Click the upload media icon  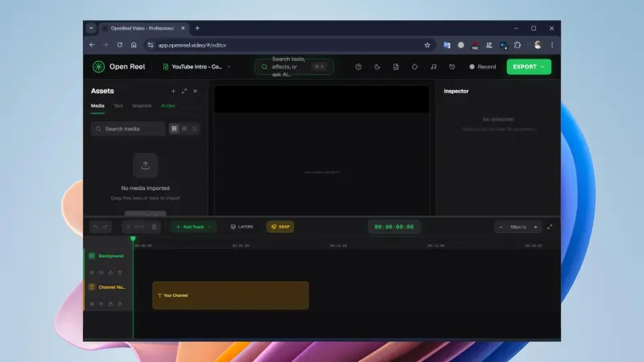pyautogui.click(x=146, y=165)
